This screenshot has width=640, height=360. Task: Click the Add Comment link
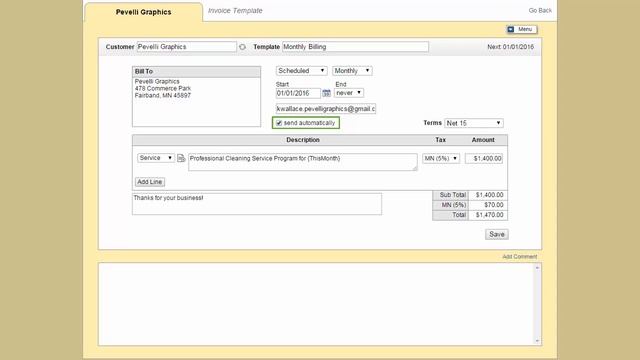coord(520,257)
